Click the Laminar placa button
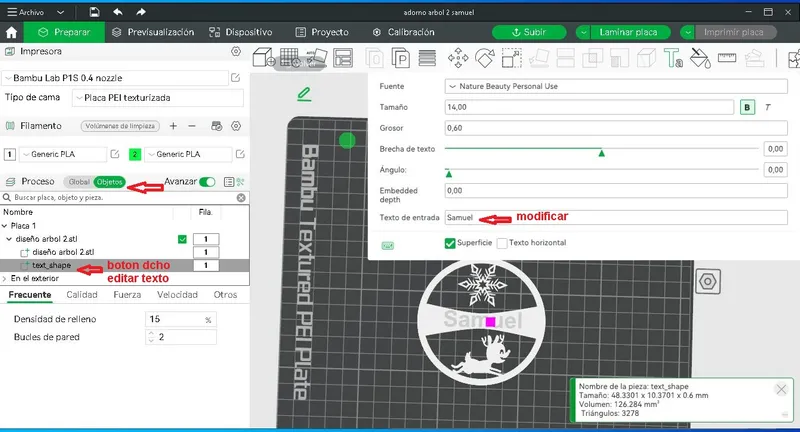 click(628, 32)
